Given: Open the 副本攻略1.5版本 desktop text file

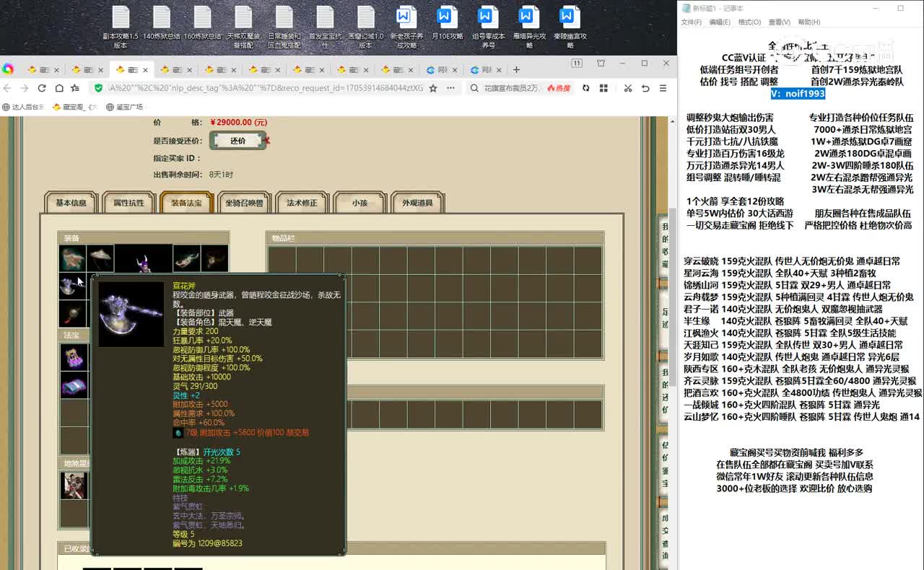Looking at the screenshot, I should pyautogui.click(x=121, y=27).
